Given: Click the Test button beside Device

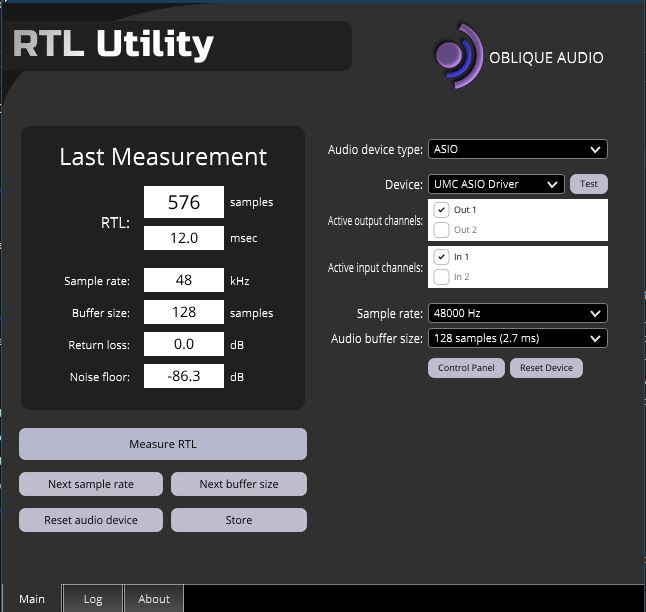Looking at the screenshot, I should (x=589, y=184).
